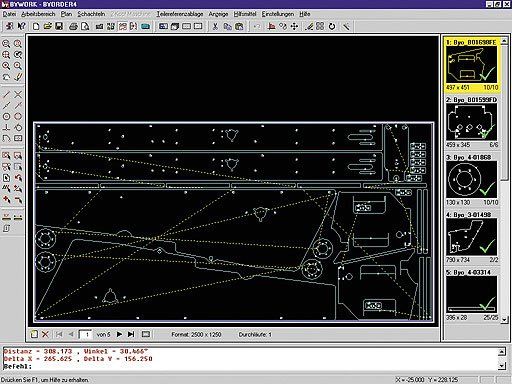The image size is (512, 384).
Task: Select the four-arrow move icon
Action: point(294,26)
